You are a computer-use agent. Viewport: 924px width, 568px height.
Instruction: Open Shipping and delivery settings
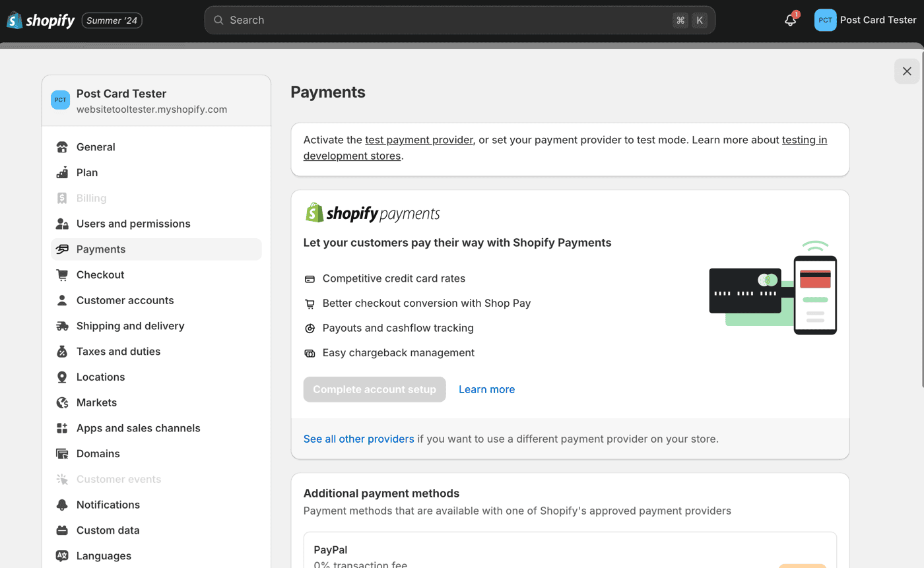(x=156, y=326)
